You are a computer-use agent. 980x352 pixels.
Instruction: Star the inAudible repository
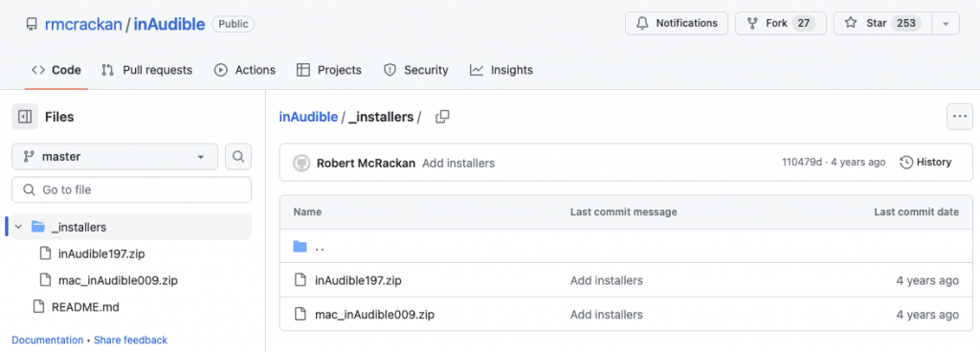point(883,23)
